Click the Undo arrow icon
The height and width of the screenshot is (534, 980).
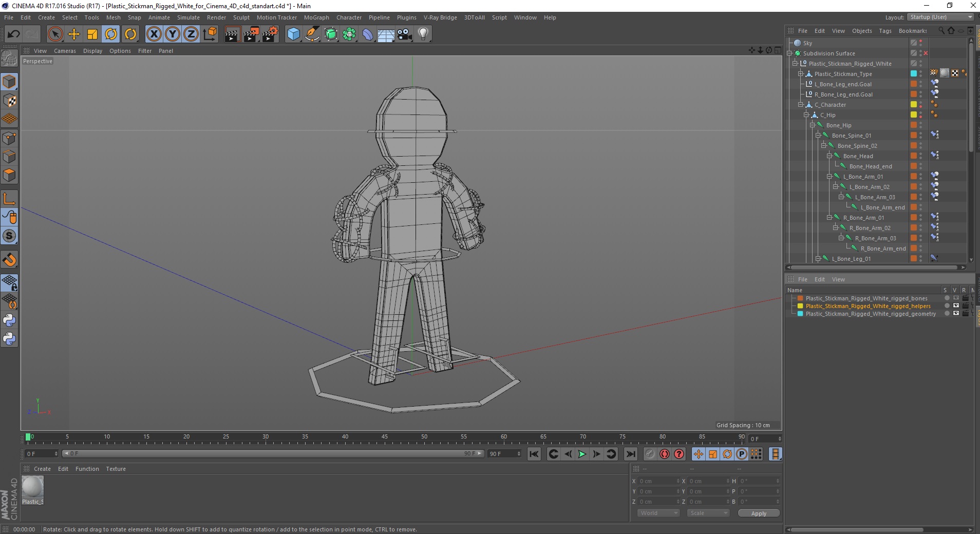13,34
